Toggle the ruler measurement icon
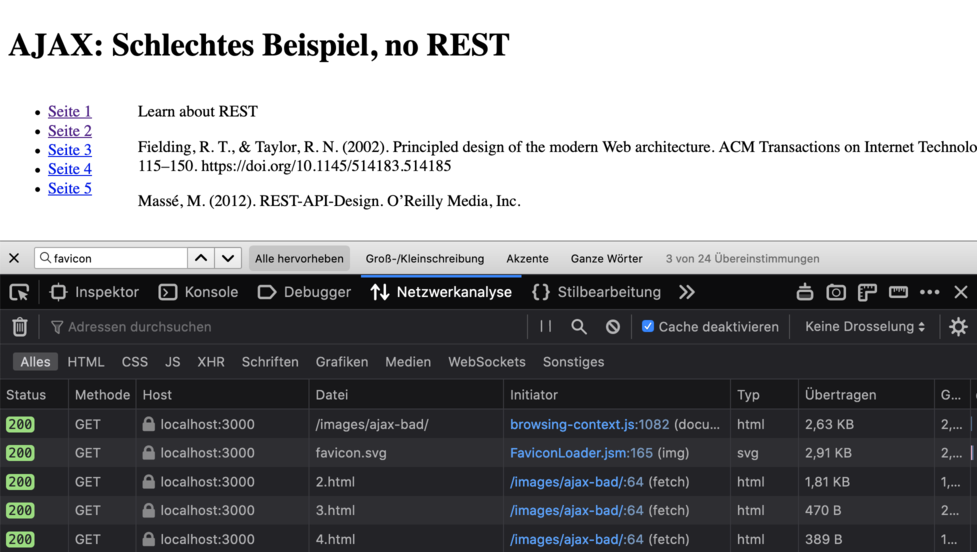The width and height of the screenshot is (977, 552). coord(898,292)
